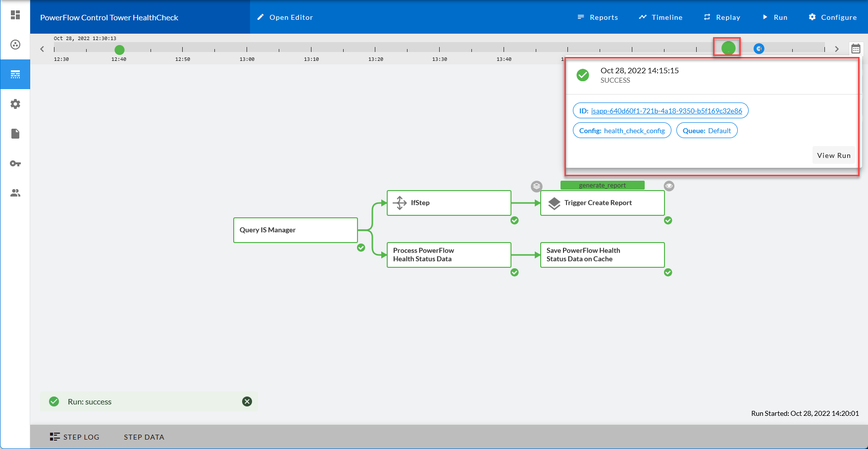Toggle the eye icon near generate_report
The image size is (868, 449).
(x=669, y=186)
